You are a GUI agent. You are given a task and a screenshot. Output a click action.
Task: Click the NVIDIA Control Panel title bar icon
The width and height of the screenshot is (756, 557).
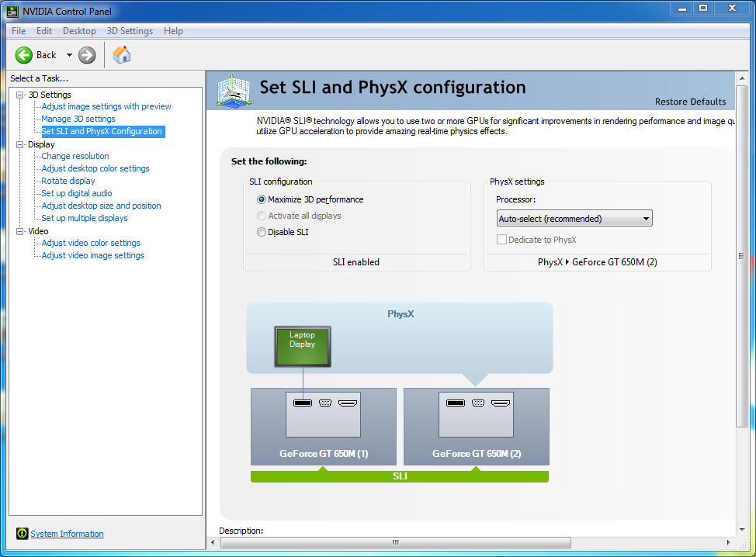click(12, 11)
